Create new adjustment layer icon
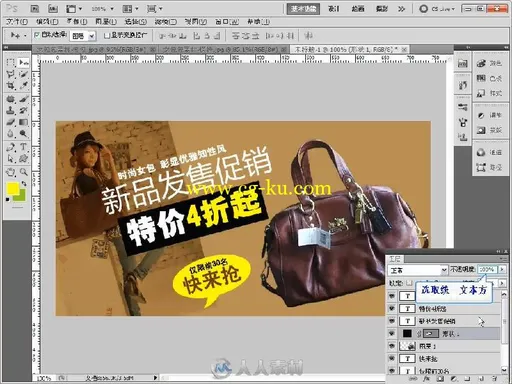 click(x=454, y=379)
